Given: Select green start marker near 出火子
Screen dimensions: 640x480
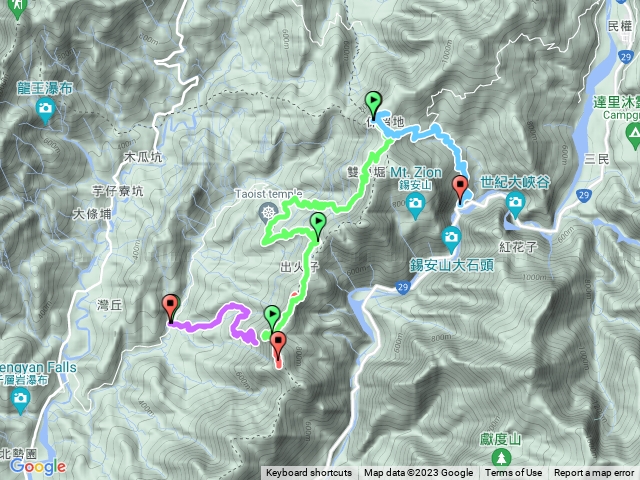Looking at the screenshot, I should pyautogui.click(x=318, y=225).
